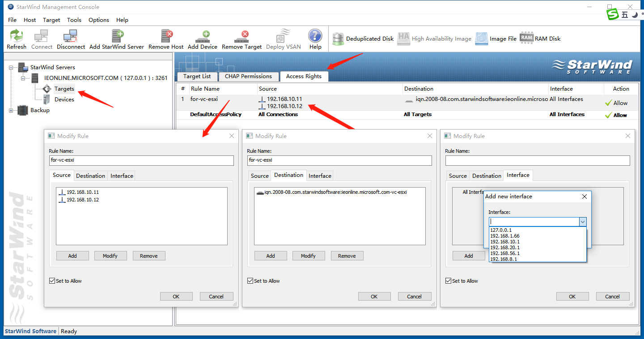Click the StarWind Servers tree icon
The width and height of the screenshot is (644, 339).
point(23,67)
